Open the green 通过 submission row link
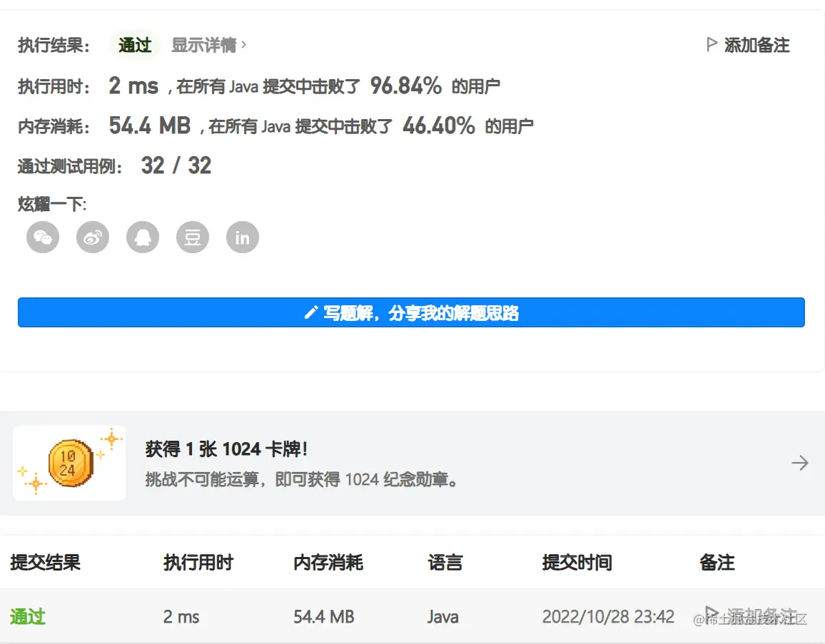This screenshot has width=825, height=644. point(28,616)
